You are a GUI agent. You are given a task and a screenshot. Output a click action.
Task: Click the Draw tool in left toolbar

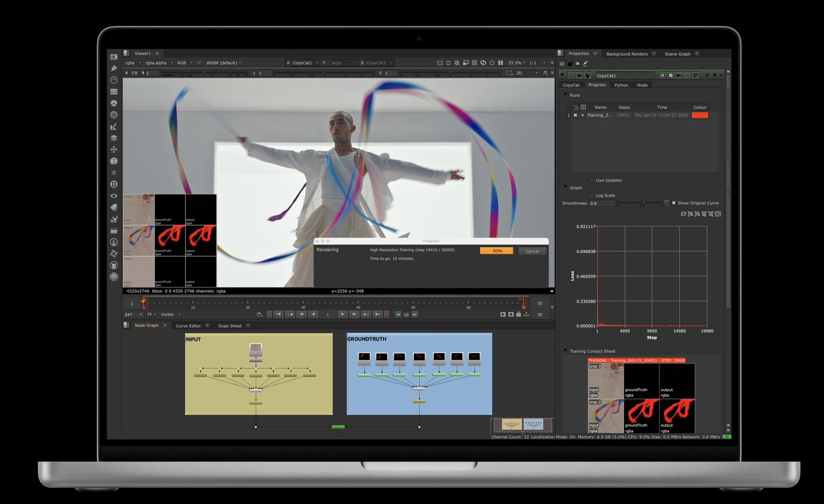(114, 68)
